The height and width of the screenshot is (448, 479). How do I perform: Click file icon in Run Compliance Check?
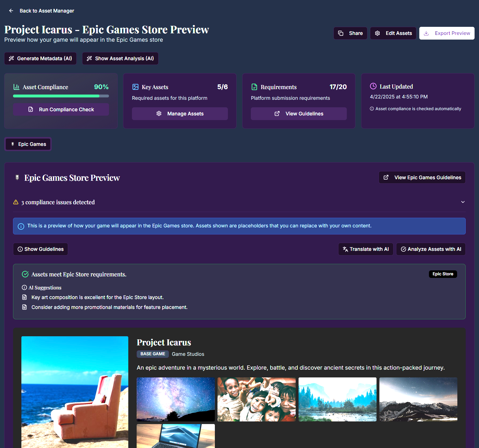(31, 109)
